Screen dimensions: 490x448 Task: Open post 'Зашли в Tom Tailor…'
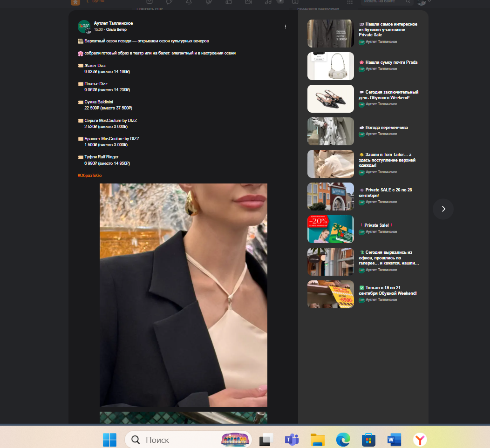click(x=387, y=160)
